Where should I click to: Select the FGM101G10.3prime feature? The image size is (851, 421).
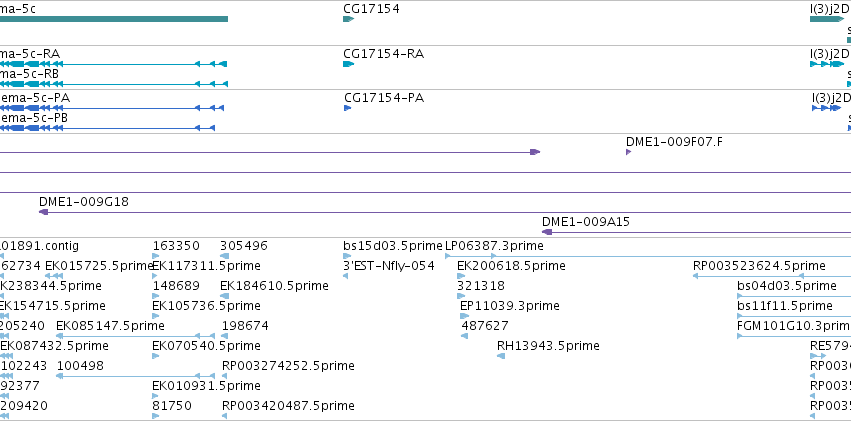coord(786,326)
